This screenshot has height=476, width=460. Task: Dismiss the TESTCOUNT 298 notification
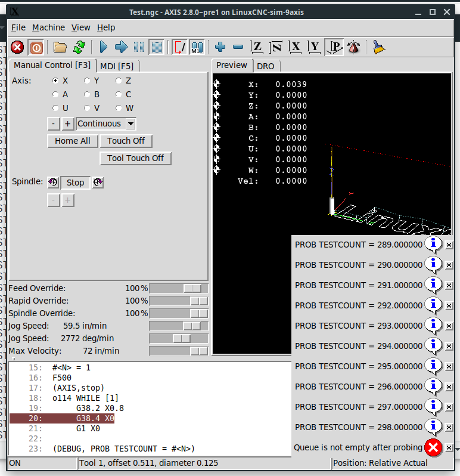tap(449, 428)
